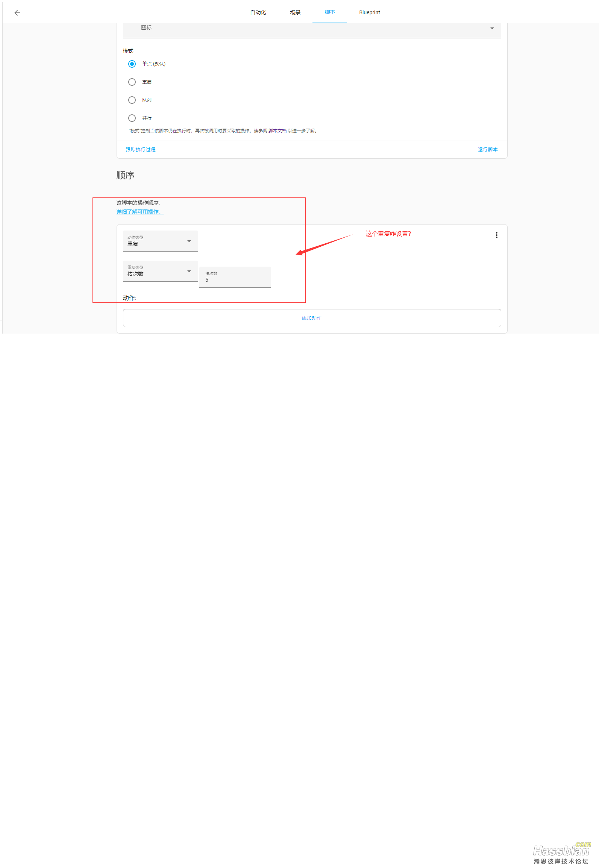
Task: Click the 运行脚本 button
Action: point(488,150)
